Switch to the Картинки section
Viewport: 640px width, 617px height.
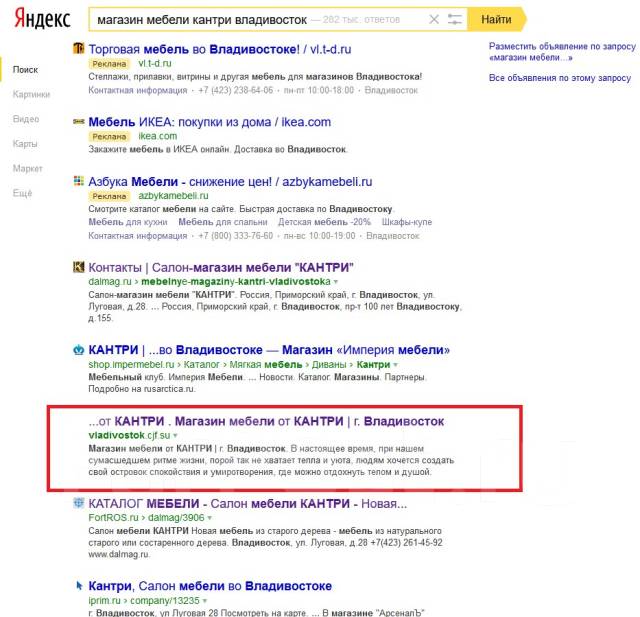pyautogui.click(x=31, y=94)
